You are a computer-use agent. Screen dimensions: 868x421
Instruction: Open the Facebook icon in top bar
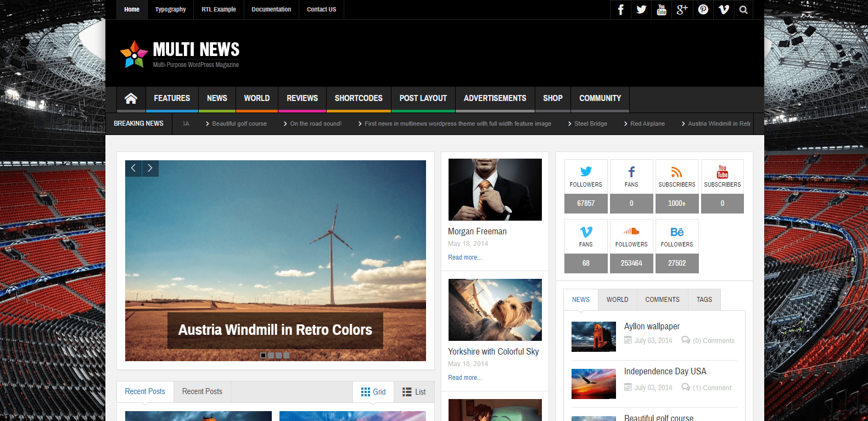[620, 9]
